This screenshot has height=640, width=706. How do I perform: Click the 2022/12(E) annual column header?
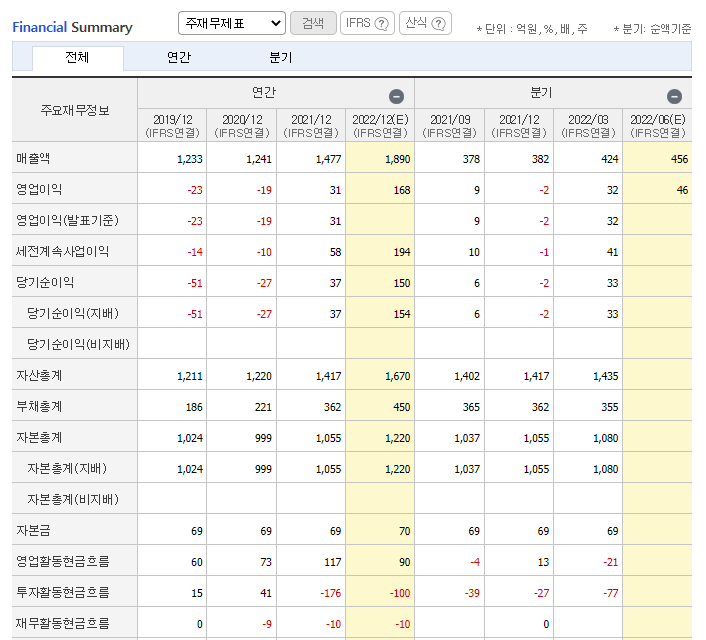[x=380, y=125]
